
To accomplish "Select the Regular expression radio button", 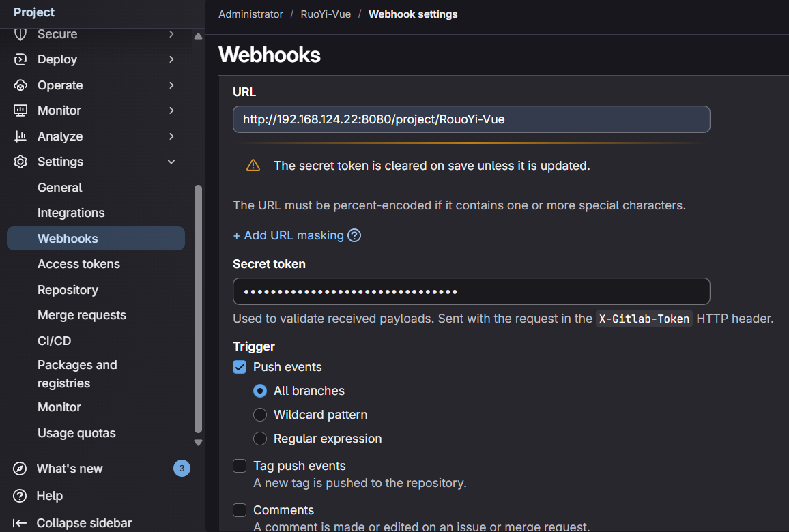I will point(259,439).
